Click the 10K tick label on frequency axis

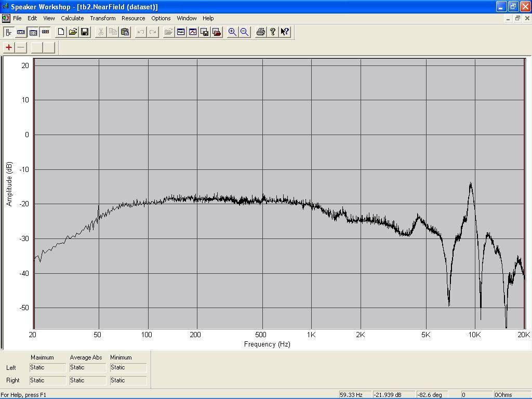474,335
